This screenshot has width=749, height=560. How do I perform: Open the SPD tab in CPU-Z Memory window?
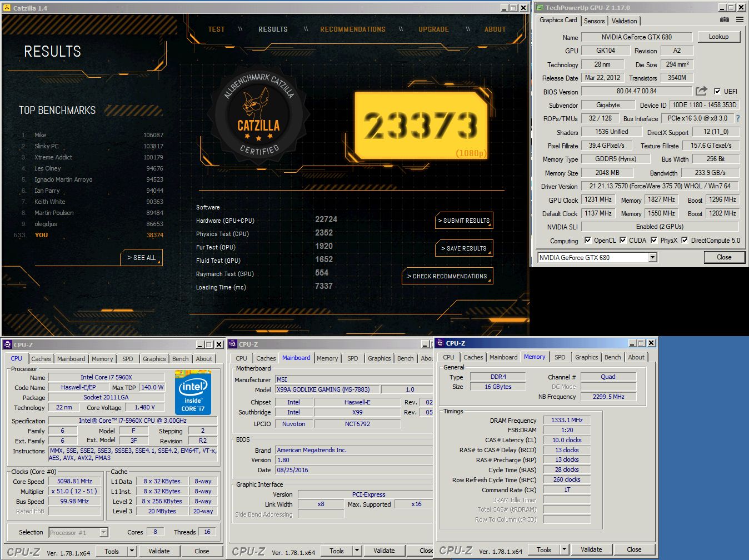click(560, 357)
